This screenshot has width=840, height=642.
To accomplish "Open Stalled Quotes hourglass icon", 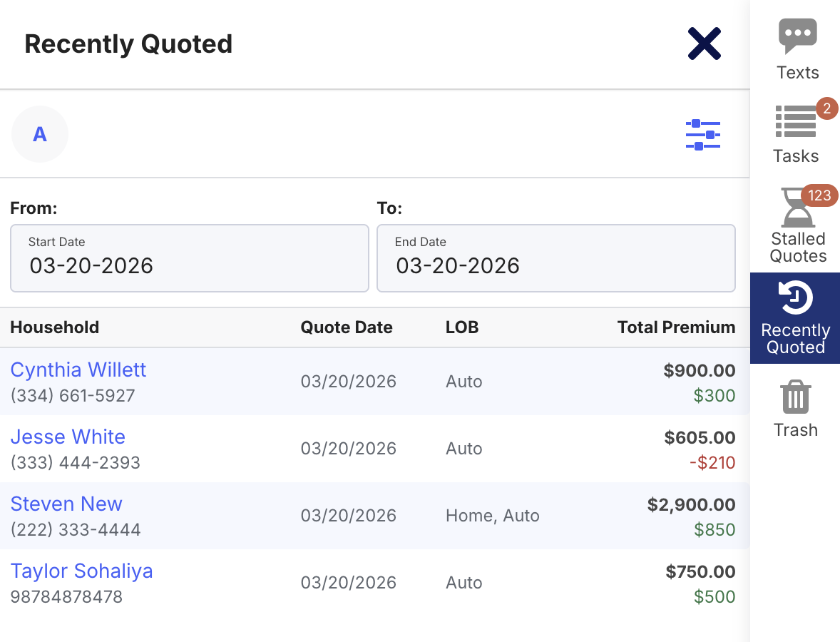I will click(796, 208).
